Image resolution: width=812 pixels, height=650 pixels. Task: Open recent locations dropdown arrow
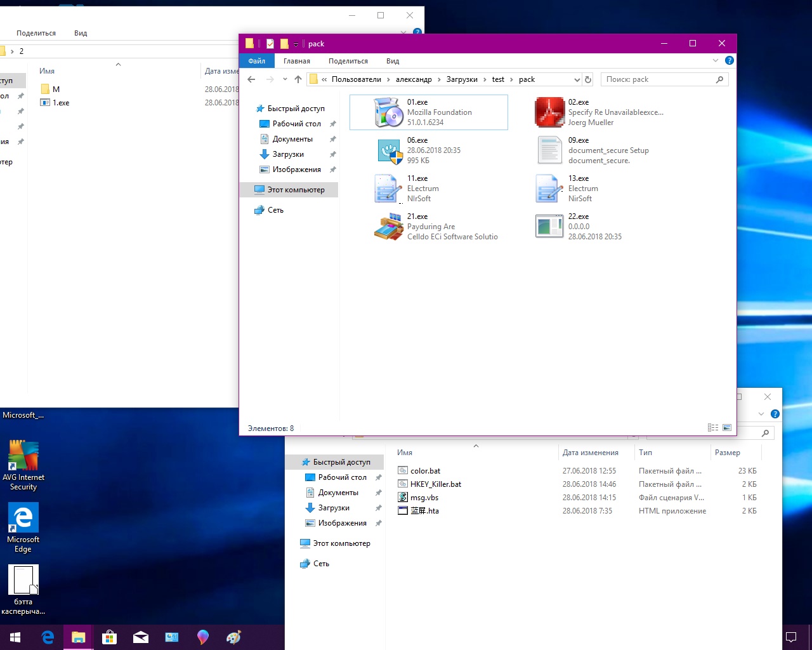point(285,79)
